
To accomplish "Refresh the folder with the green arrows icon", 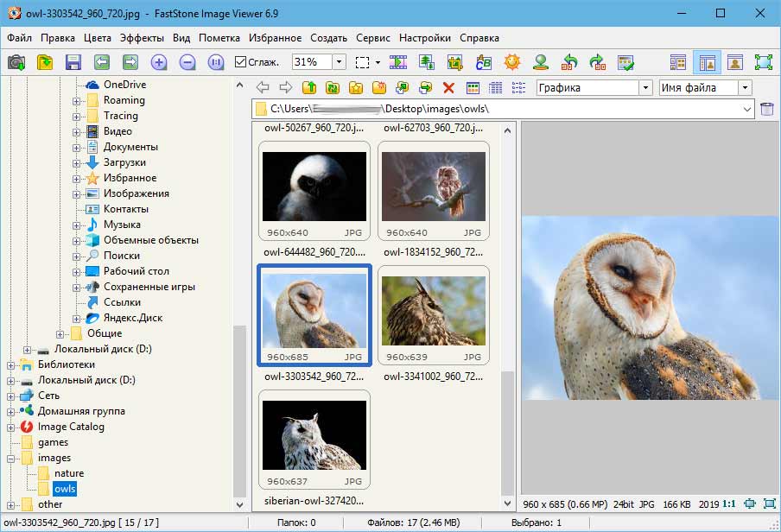I will coord(333,87).
